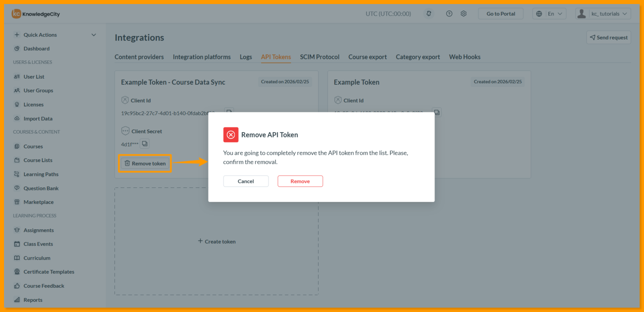Open the Course export tab

click(368, 57)
